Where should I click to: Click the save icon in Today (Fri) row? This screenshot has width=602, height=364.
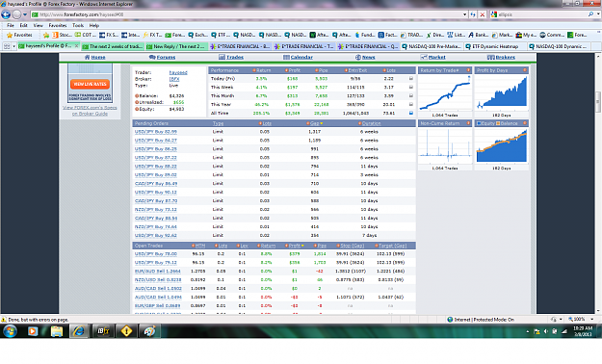410,78
